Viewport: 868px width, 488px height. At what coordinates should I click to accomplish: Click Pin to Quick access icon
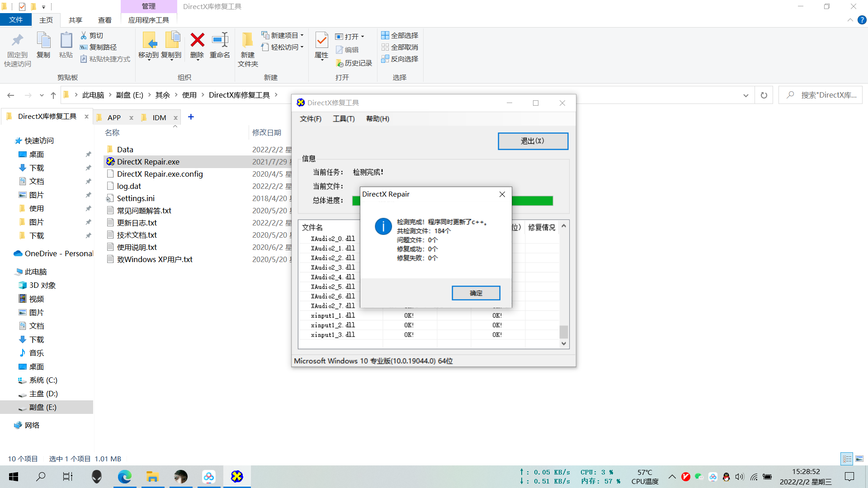18,41
